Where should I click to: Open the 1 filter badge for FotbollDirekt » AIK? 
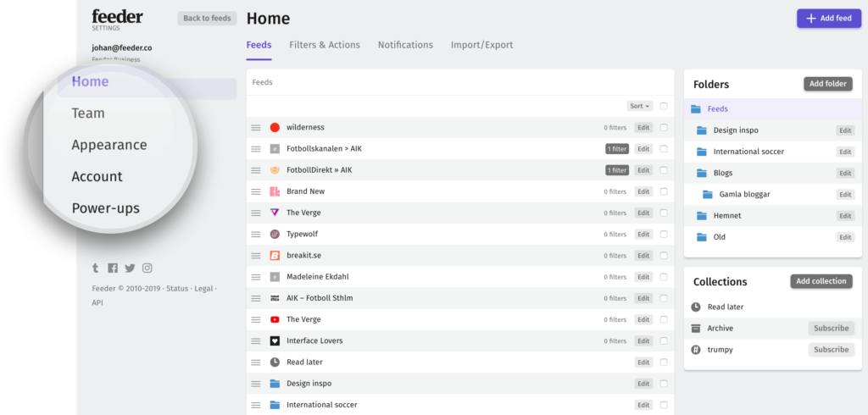pyautogui.click(x=617, y=170)
